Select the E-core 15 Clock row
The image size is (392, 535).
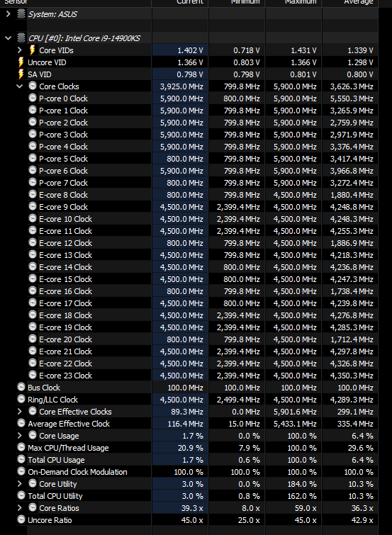[203, 279]
